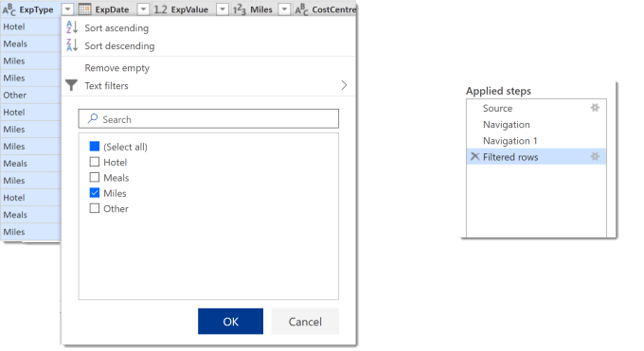Open the ExpType column filter dropdown

67,9
